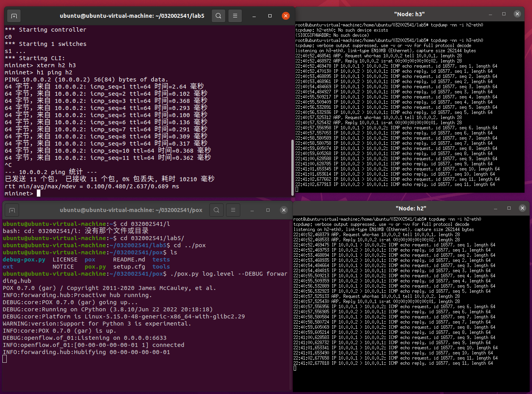Click "tcpdump: h2-eth0: No such device exists" in h3
The width and height of the screenshot is (532, 394).
pos(342,30)
